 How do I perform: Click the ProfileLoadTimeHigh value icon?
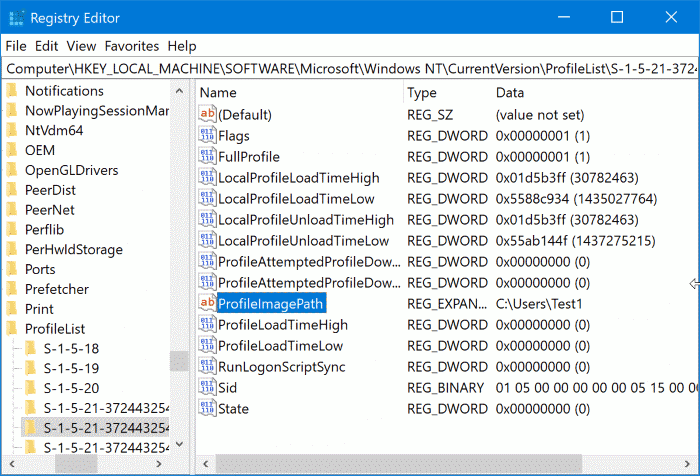point(207,324)
